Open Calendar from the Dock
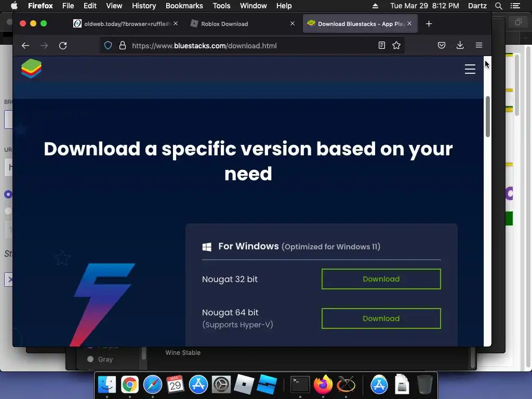532x399 pixels. click(x=175, y=385)
